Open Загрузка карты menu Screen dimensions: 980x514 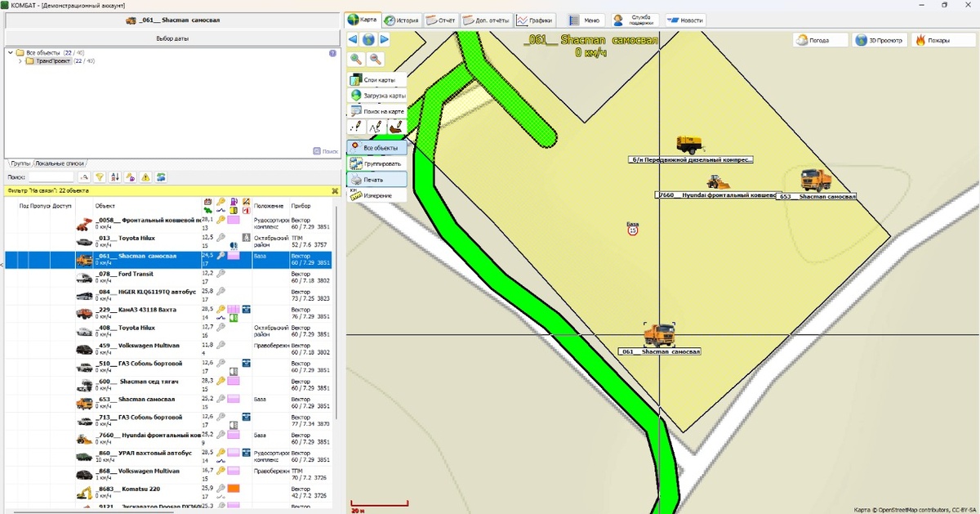[x=376, y=96]
